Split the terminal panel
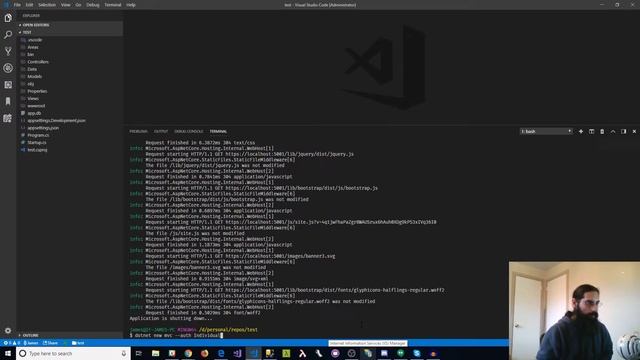 tap(591, 131)
